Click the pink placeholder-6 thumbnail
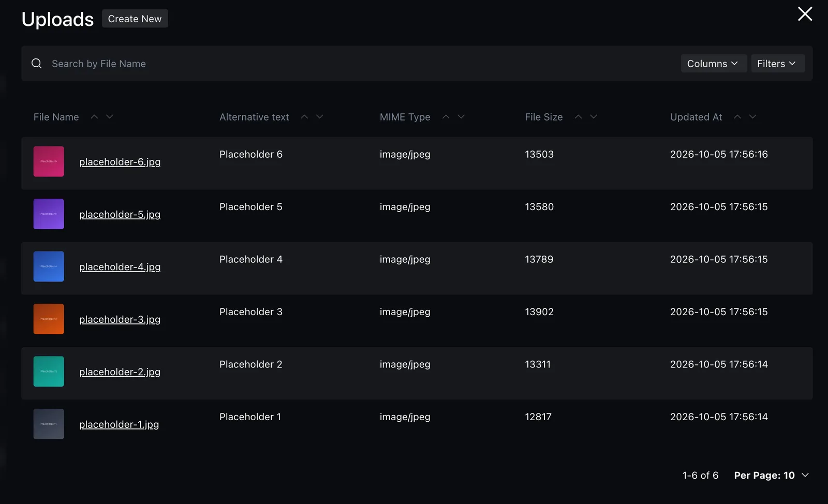The image size is (828, 504). 49,161
